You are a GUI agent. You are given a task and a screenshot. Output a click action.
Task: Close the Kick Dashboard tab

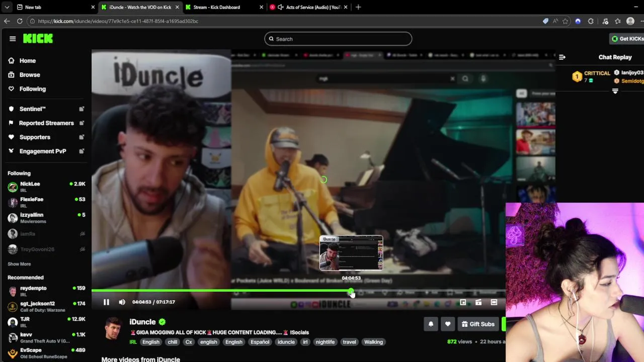pos(261,7)
